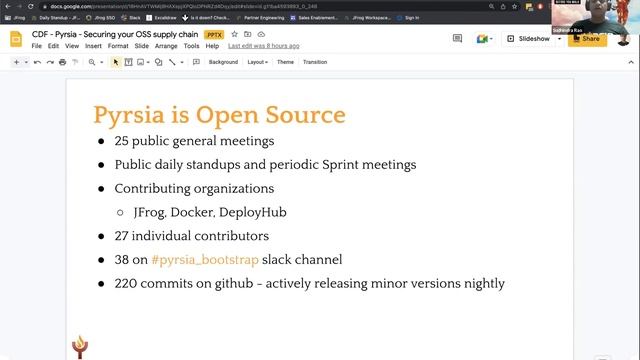Click the Paint format icon
The height and width of the screenshot is (360, 640).
[75, 62]
